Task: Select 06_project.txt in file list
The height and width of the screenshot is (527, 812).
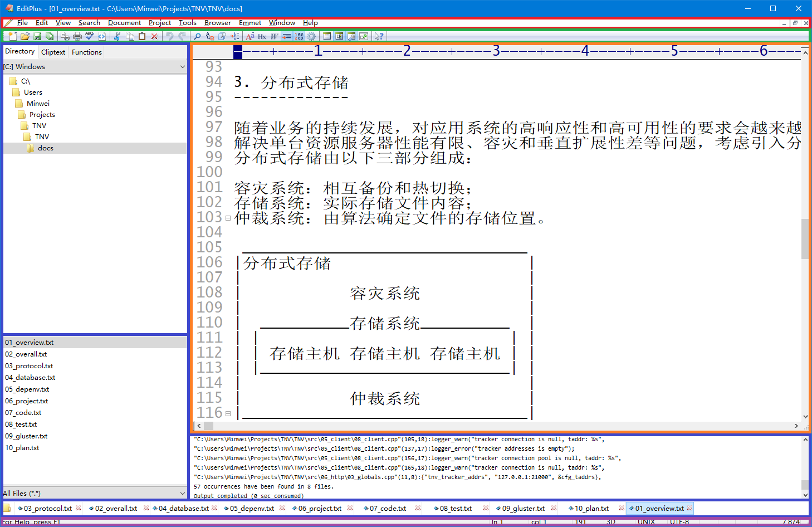Action: tap(27, 401)
